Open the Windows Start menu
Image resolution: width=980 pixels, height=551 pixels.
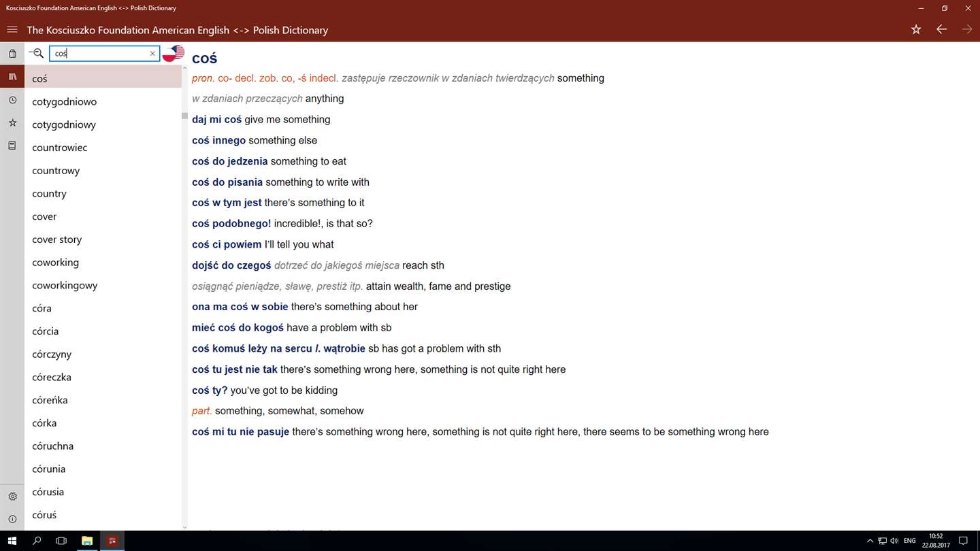click(12, 541)
